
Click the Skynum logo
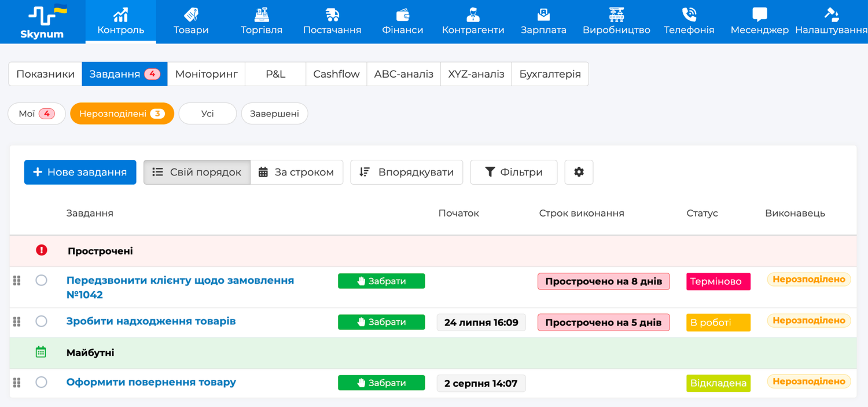pyautogui.click(x=42, y=22)
